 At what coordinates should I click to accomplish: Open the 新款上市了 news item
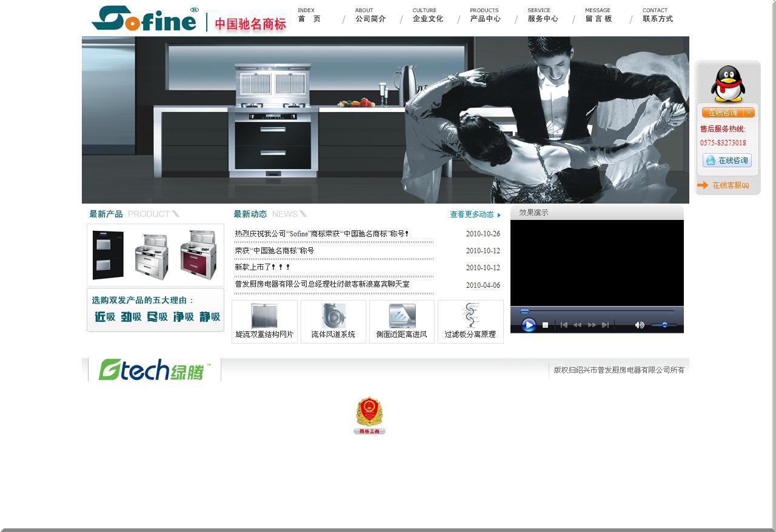(x=263, y=267)
